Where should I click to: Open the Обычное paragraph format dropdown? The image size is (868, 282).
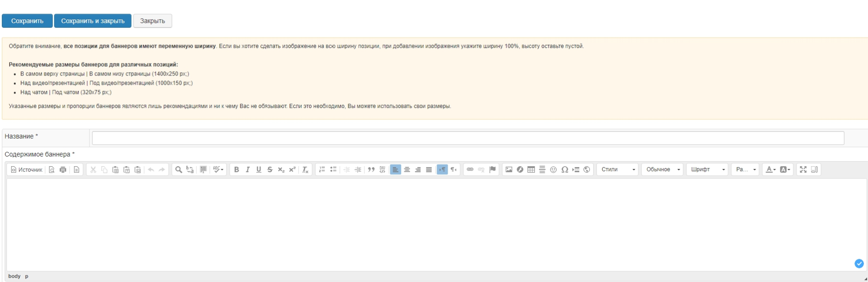tap(662, 169)
